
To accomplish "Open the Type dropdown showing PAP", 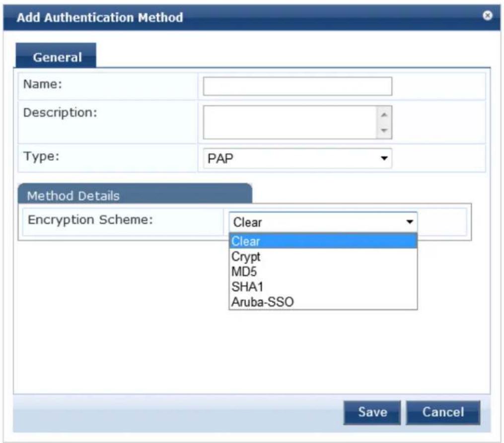I will pyautogui.click(x=297, y=158).
